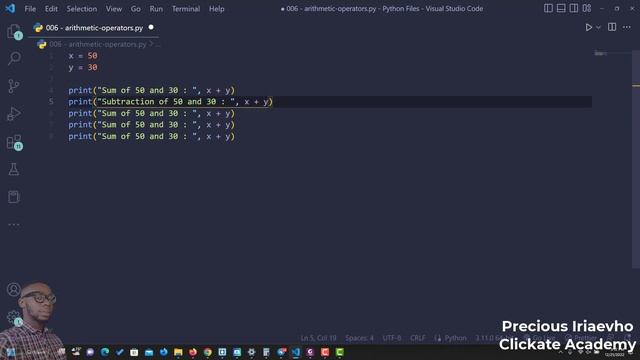Expand the run options dropdown arrow
The width and height of the screenshot is (640, 360).
coord(598,27)
